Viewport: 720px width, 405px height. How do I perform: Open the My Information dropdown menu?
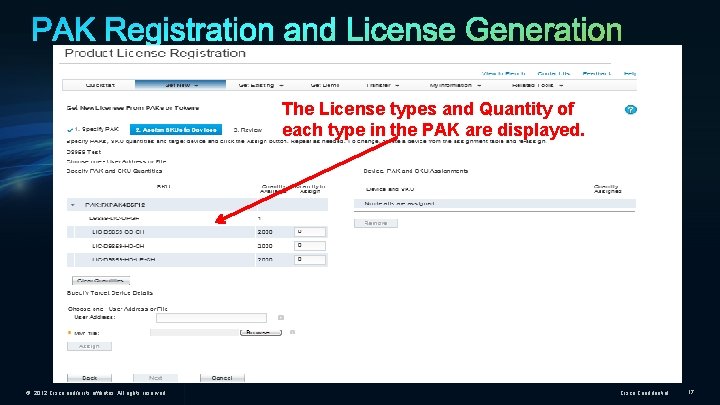455,85
